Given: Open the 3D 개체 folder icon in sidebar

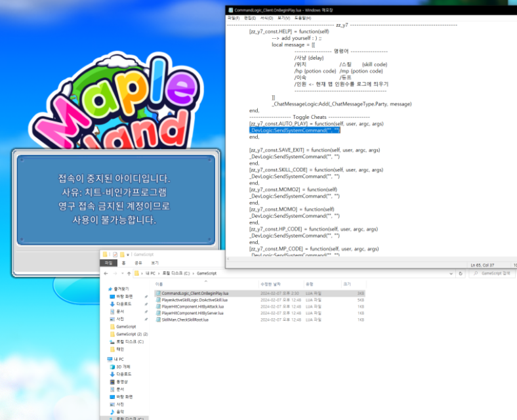Looking at the screenshot, I should point(112,367).
